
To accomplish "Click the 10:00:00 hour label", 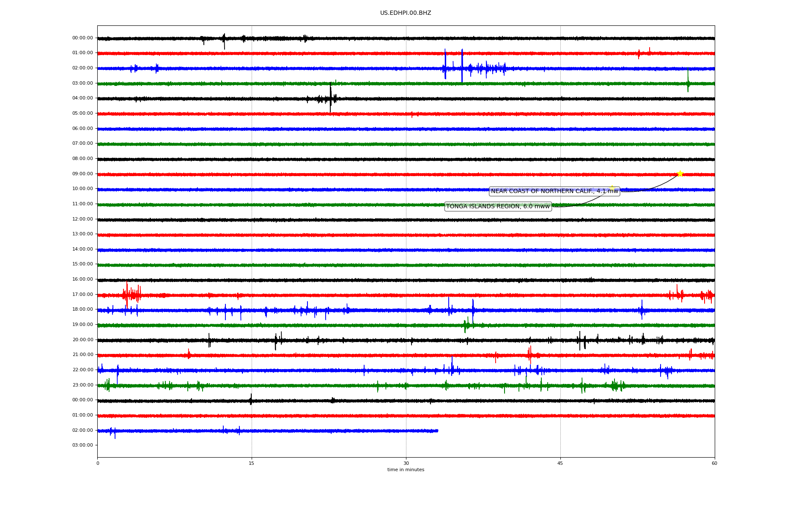I will tap(82, 189).
